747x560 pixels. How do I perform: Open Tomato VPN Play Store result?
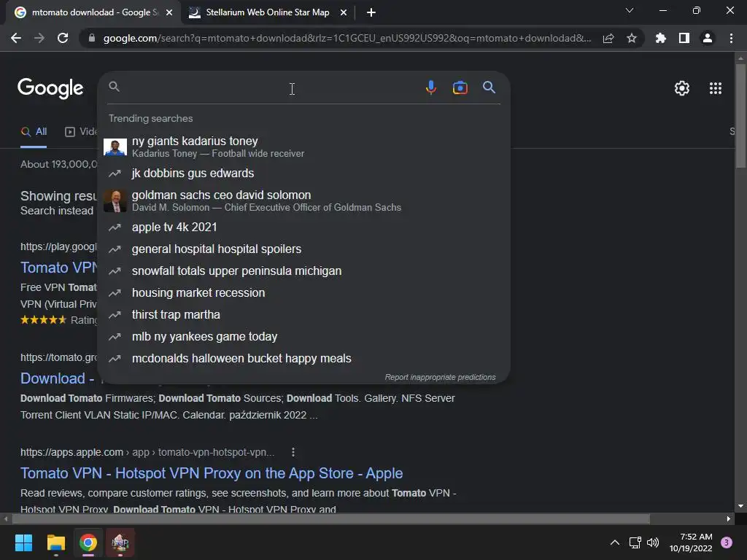tap(58, 268)
